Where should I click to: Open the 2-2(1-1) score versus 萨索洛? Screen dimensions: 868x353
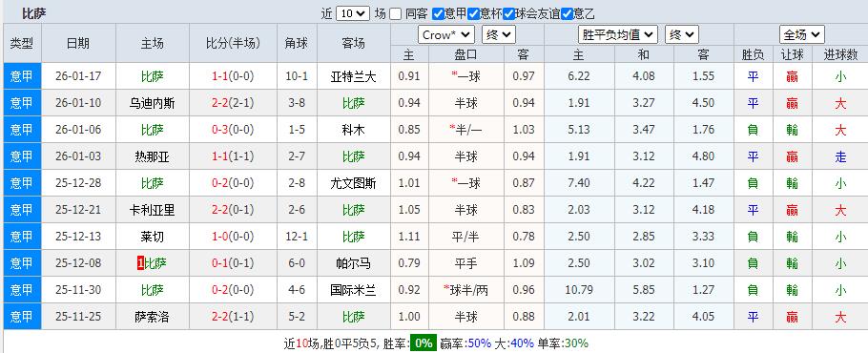click(x=233, y=317)
